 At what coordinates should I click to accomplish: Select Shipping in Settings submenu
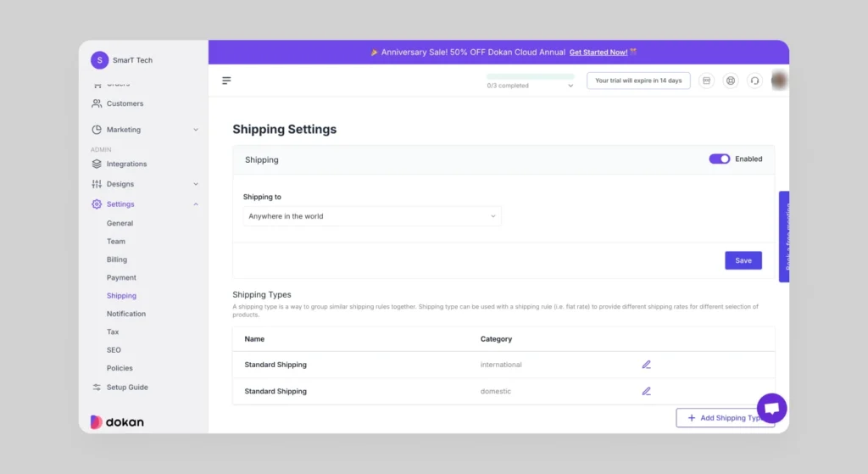[121, 296]
